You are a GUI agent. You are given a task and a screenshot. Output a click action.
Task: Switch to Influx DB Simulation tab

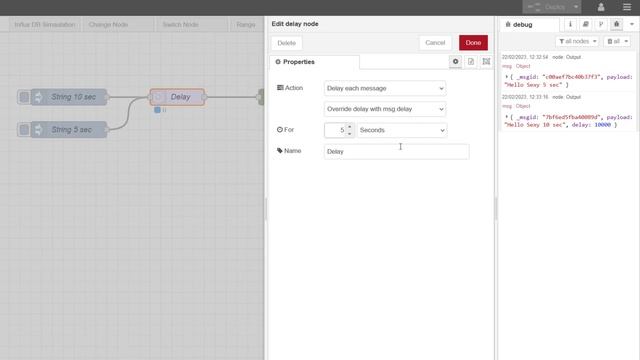tap(45, 24)
